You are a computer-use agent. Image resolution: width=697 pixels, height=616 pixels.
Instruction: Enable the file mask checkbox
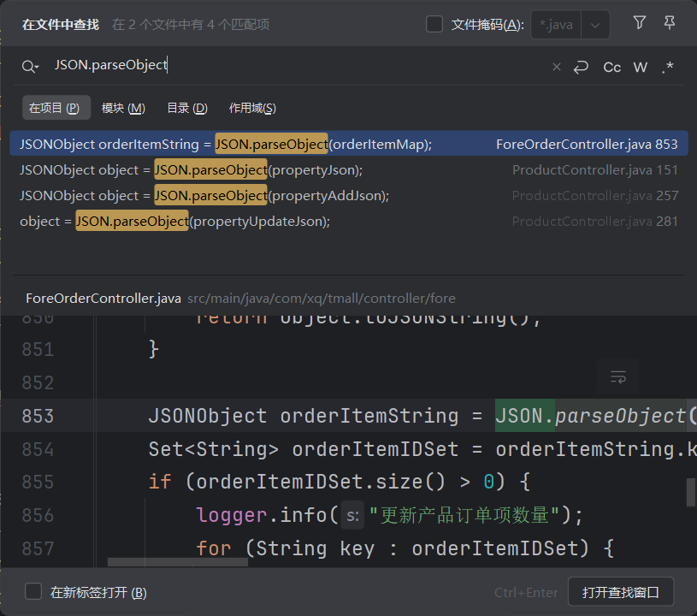pyautogui.click(x=434, y=25)
